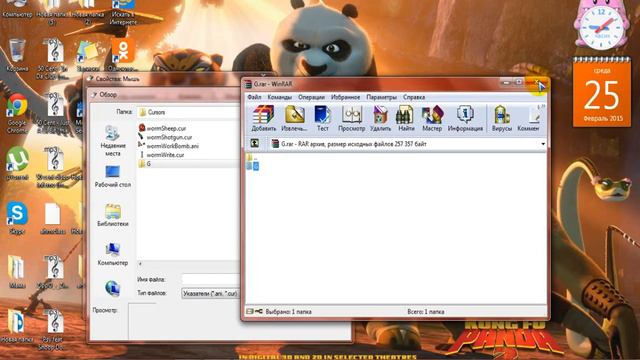Viewport: 640px width, 360px height.
Task: Click the archive info text in WinRAR address bar
Action: click(353, 144)
